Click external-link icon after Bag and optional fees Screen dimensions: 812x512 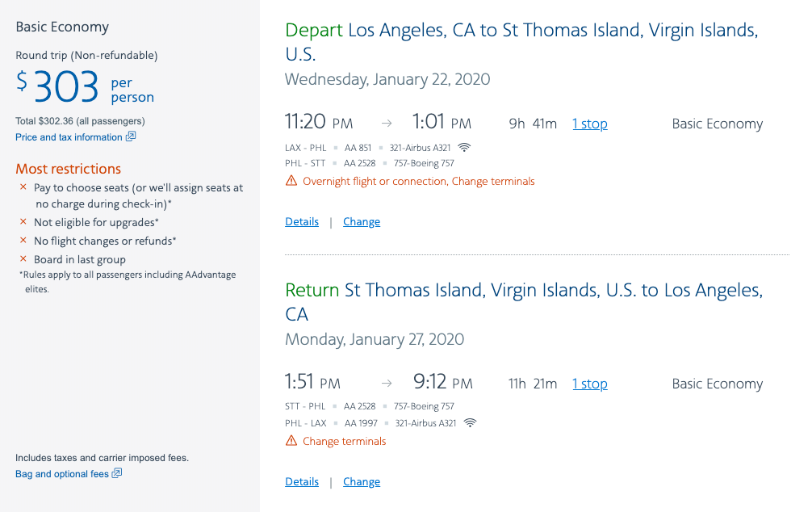(117, 473)
